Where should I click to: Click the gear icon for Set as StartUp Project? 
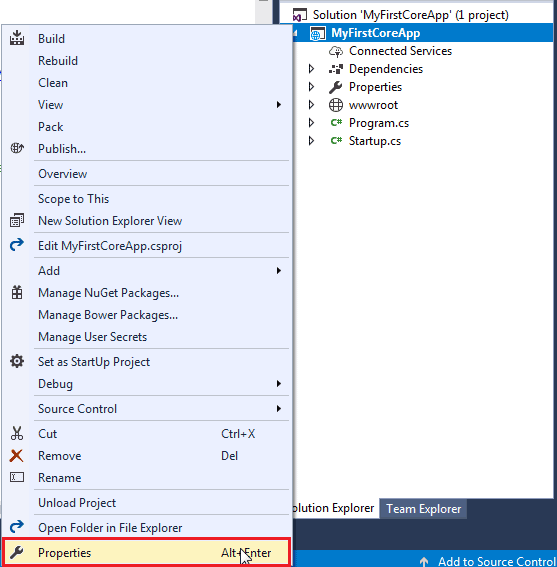pyautogui.click(x=17, y=361)
